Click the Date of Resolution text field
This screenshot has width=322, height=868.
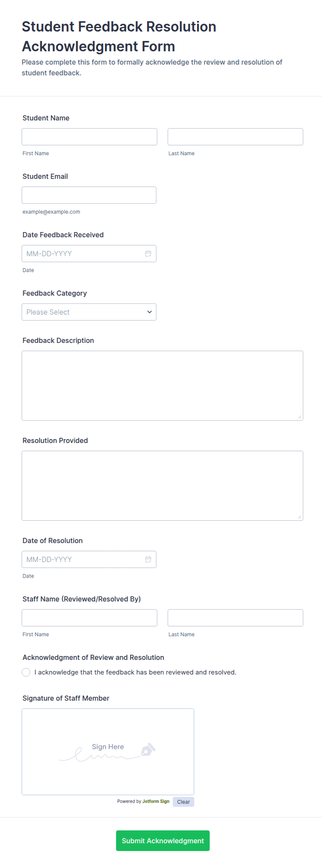pyautogui.click(x=89, y=559)
